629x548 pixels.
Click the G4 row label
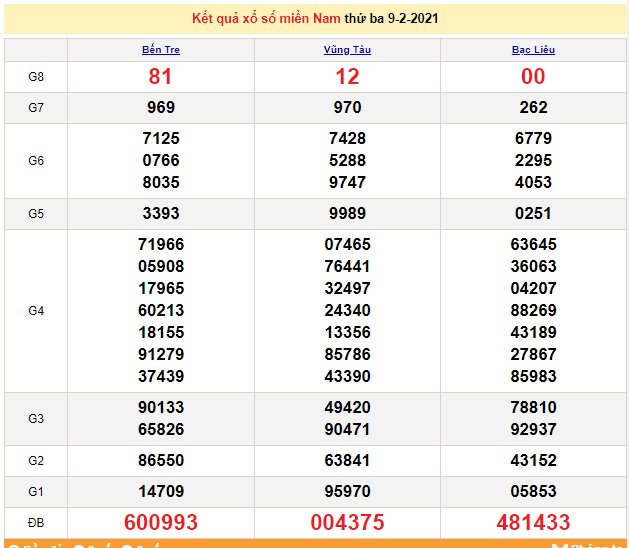tap(36, 310)
